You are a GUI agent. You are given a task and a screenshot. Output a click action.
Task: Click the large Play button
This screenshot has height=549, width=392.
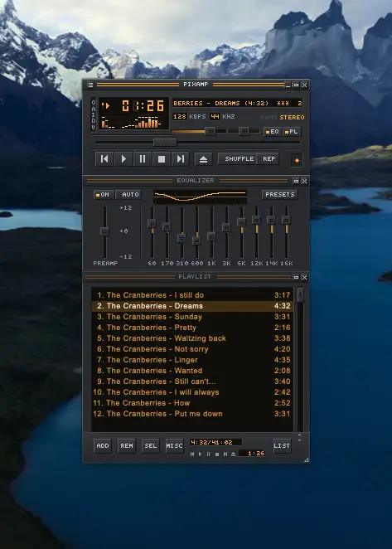(123, 159)
